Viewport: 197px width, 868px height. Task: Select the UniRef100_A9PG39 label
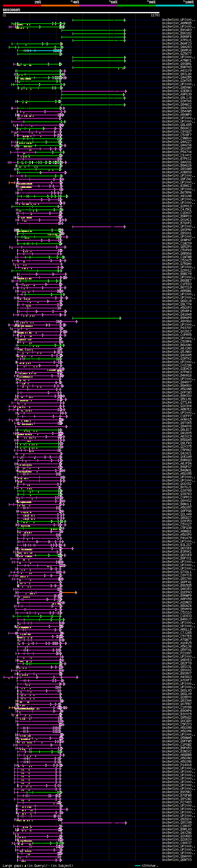[x=177, y=94]
